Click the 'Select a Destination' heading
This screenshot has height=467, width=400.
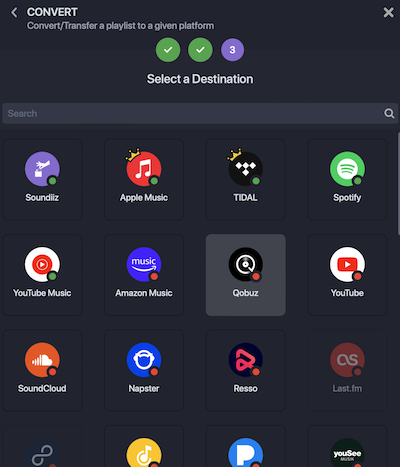[x=200, y=79]
